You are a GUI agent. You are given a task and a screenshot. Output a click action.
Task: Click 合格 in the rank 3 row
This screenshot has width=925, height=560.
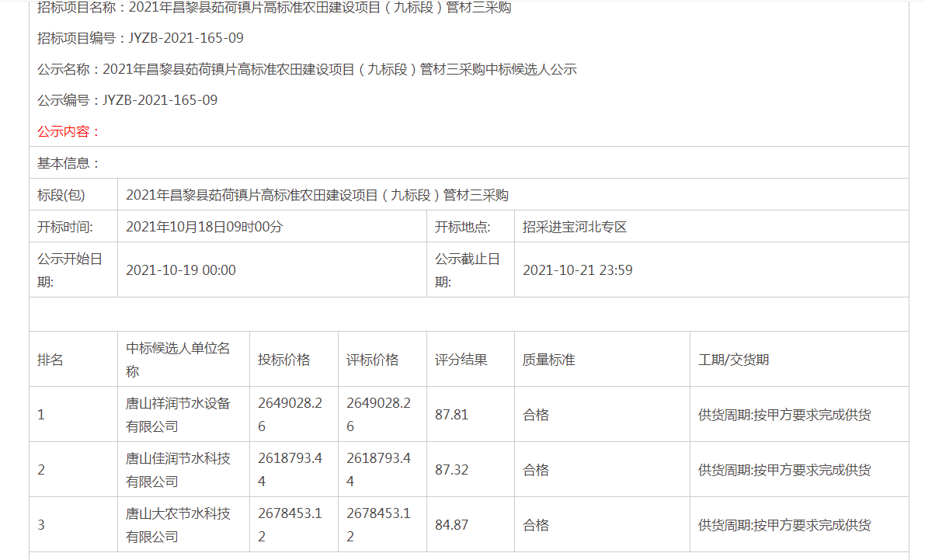tap(536, 524)
